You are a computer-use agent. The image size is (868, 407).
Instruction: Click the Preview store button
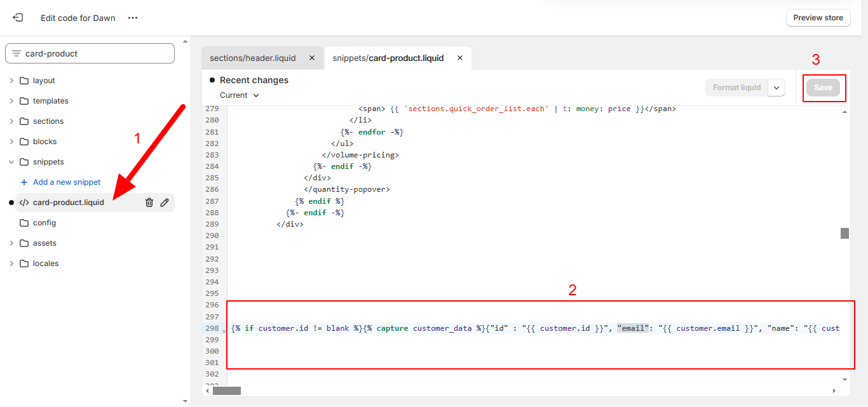818,18
